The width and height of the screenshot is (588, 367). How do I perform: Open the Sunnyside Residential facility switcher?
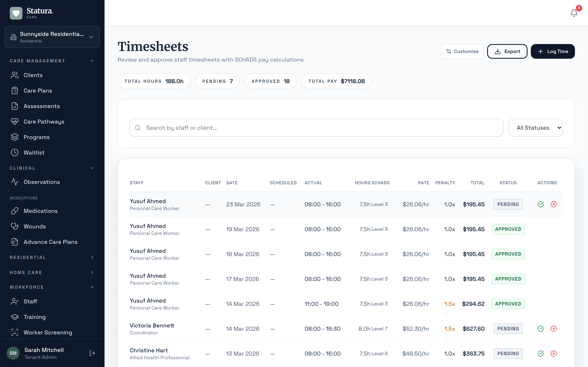pyautogui.click(x=52, y=37)
